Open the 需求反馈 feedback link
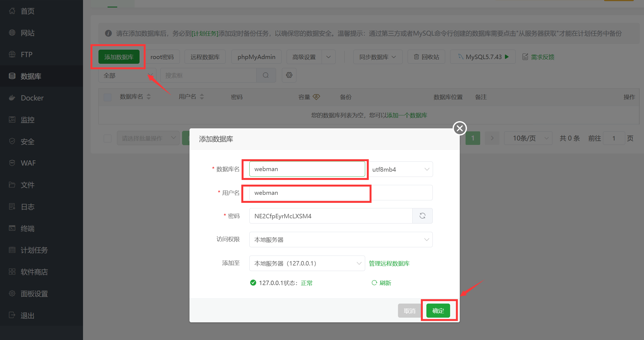 point(538,57)
